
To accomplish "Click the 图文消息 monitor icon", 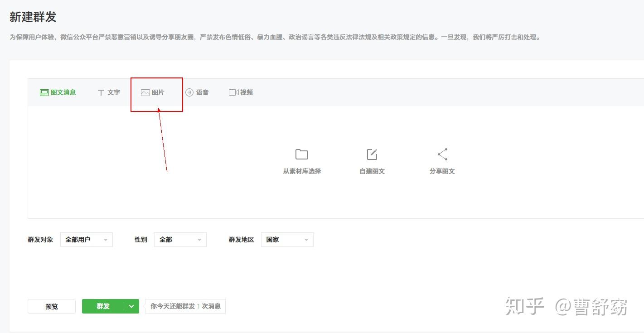I will pos(44,92).
